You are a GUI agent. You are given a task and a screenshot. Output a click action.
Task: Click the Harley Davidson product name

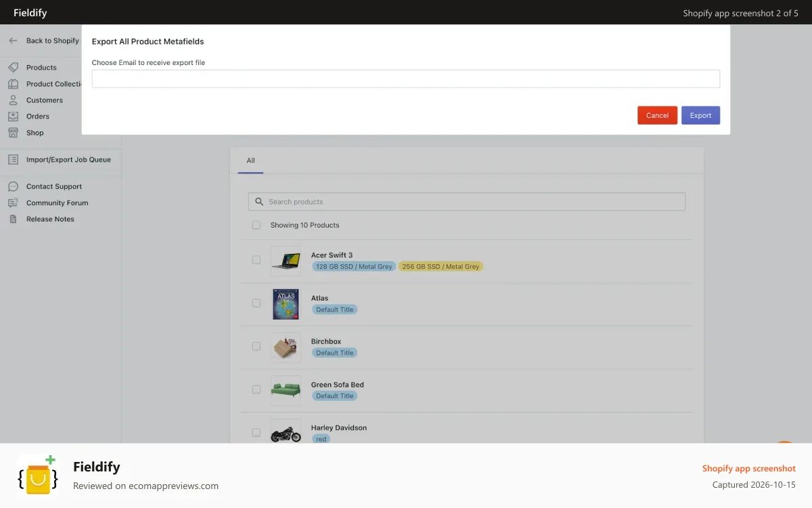coord(339,428)
